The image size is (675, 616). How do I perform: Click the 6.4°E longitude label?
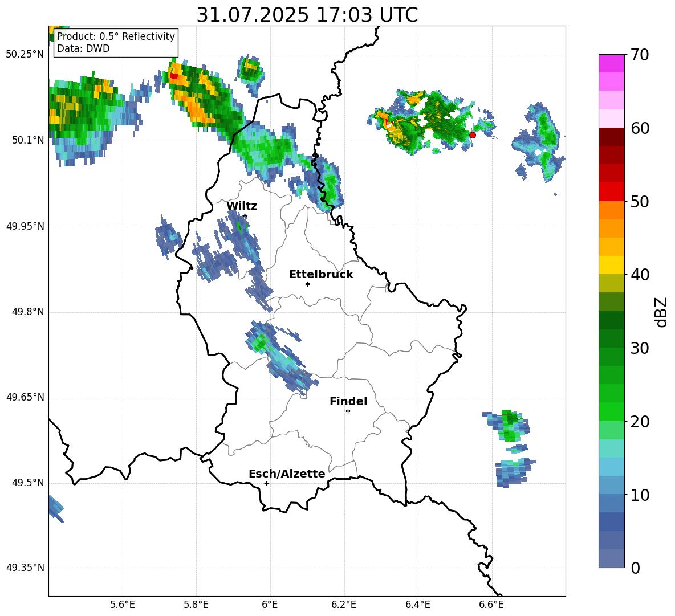coord(417,605)
